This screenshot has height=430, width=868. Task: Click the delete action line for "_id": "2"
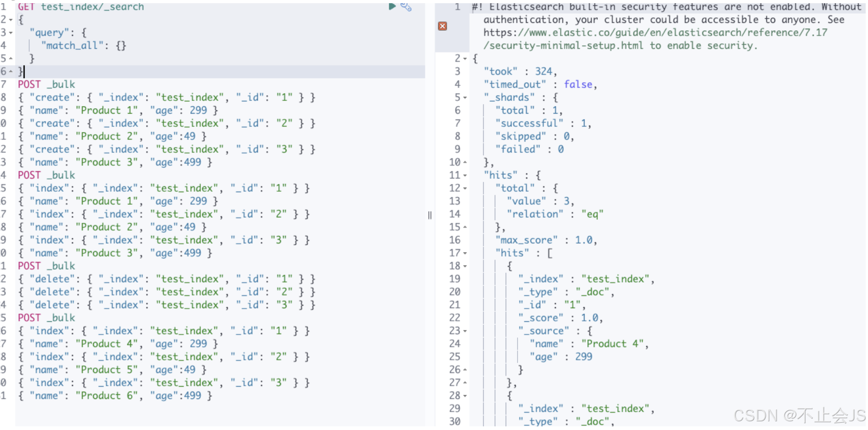point(167,292)
